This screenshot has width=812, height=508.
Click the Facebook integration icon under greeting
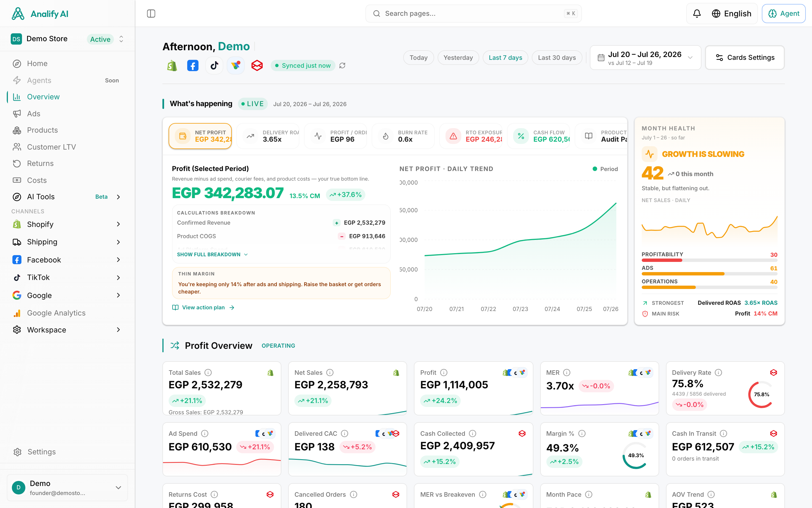193,65
